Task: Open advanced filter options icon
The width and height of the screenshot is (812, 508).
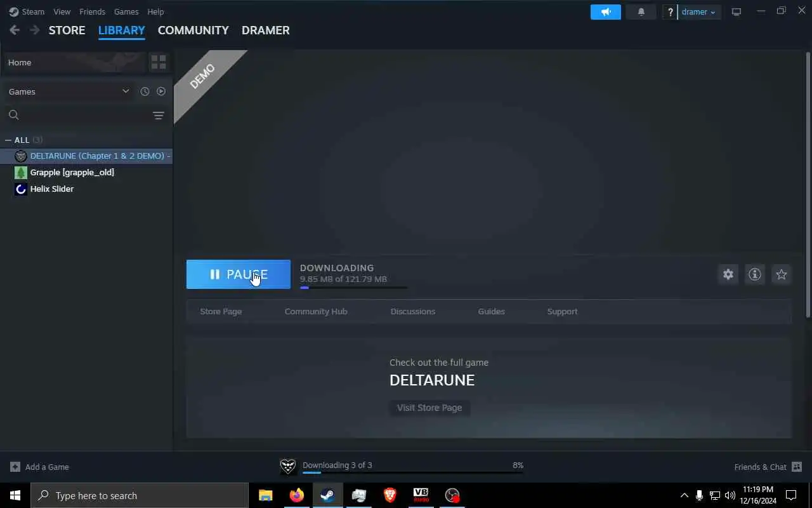Action: [159, 115]
